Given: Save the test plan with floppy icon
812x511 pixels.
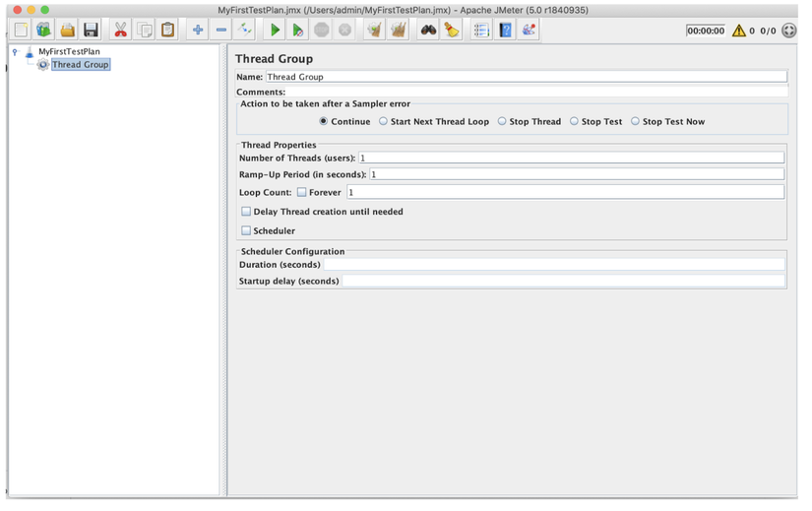Looking at the screenshot, I should tap(92, 31).
